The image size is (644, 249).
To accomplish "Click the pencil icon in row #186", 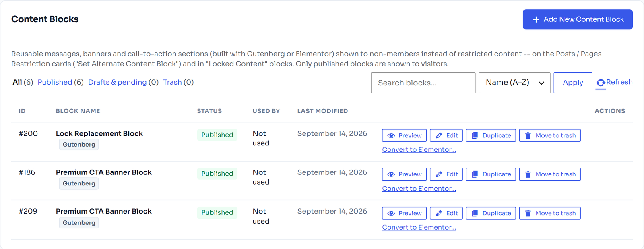I will [x=439, y=174].
